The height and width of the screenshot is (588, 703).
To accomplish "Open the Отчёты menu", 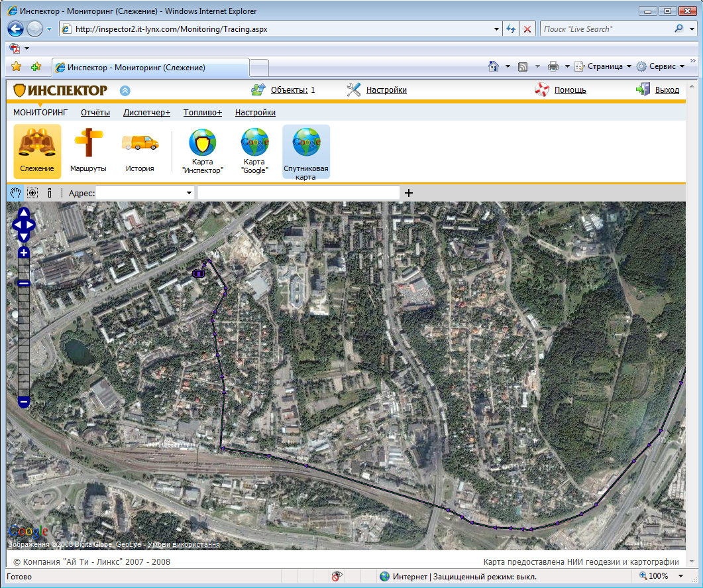I will (95, 113).
